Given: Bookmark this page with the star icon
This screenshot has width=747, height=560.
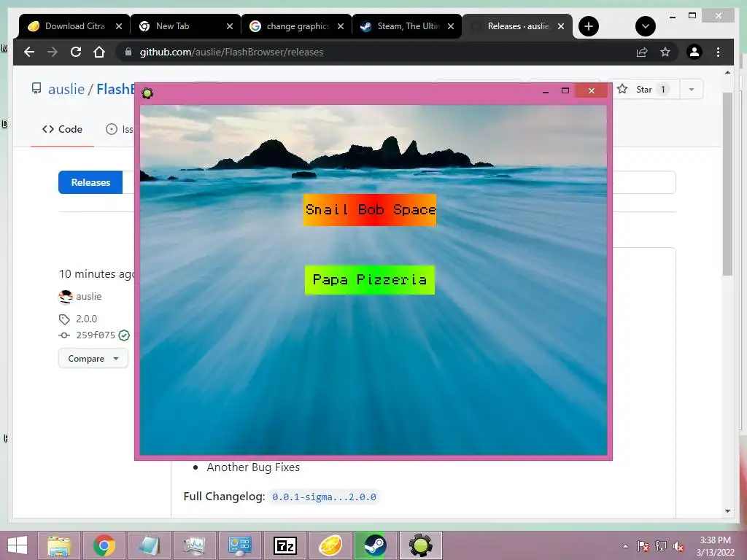Looking at the screenshot, I should tap(665, 52).
